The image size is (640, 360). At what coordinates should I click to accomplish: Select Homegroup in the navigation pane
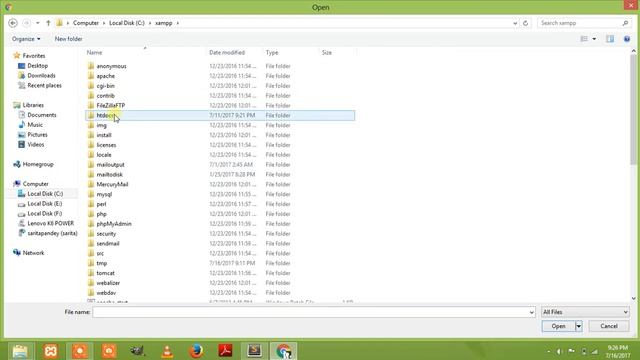click(x=38, y=164)
